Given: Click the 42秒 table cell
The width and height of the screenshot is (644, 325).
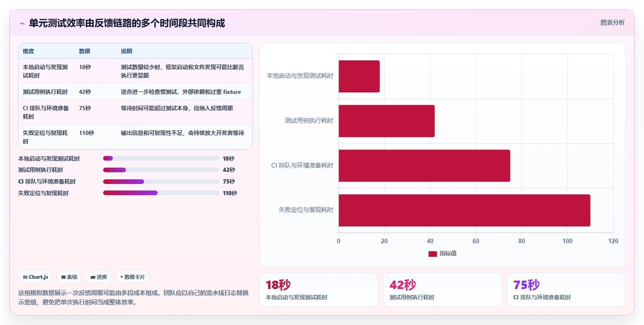Looking at the screenshot, I should 85,92.
